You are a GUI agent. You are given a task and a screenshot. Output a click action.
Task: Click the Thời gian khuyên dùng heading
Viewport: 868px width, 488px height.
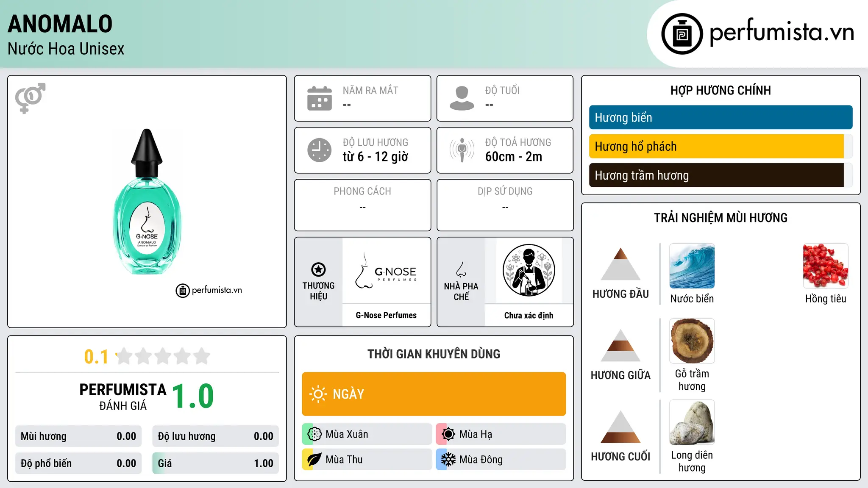pos(434,354)
